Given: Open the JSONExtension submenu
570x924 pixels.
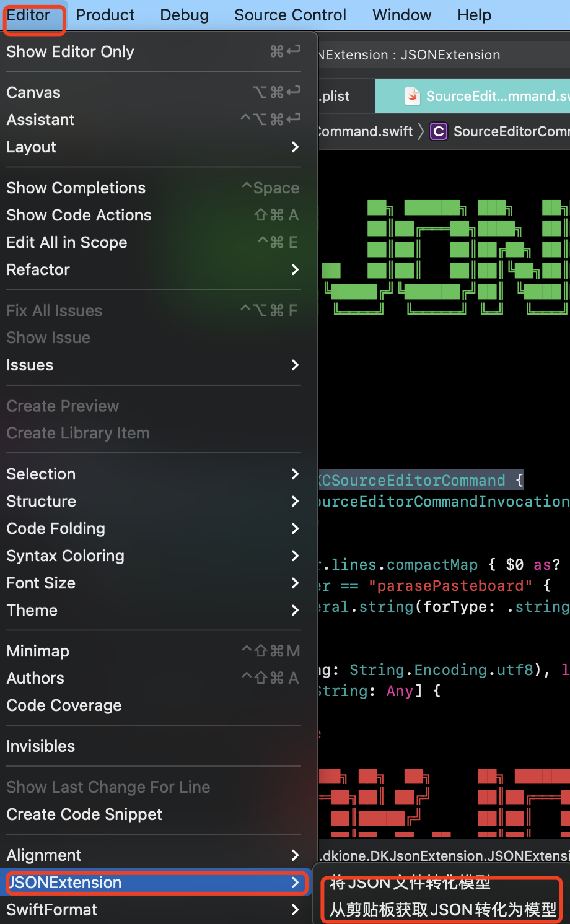Looking at the screenshot, I should tap(154, 883).
